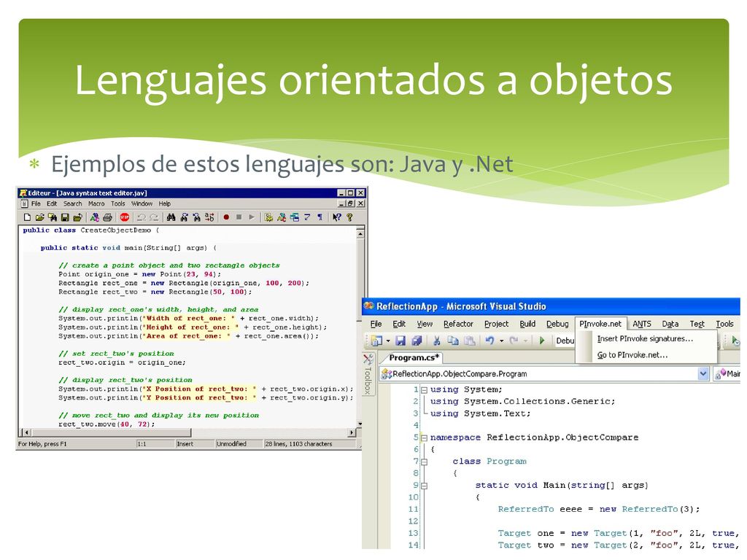Image resolution: width=747 pixels, height=560 pixels.
Task: Click the Copy icon in Visual Studio toolbar
Action: click(x=452, y=341)
